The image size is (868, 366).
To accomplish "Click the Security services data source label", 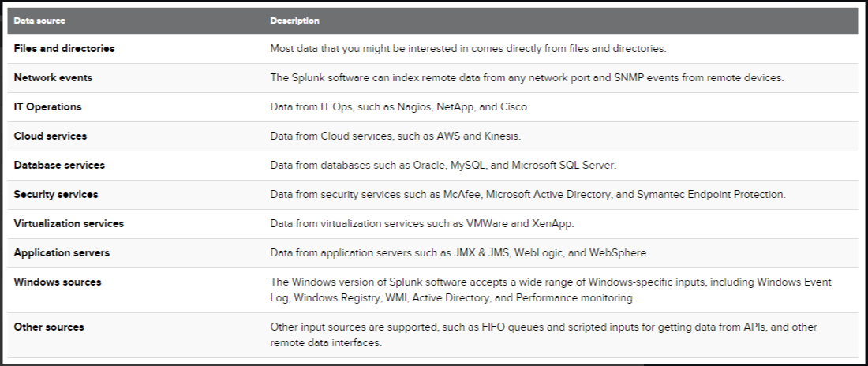I will (x=56, y=195).
